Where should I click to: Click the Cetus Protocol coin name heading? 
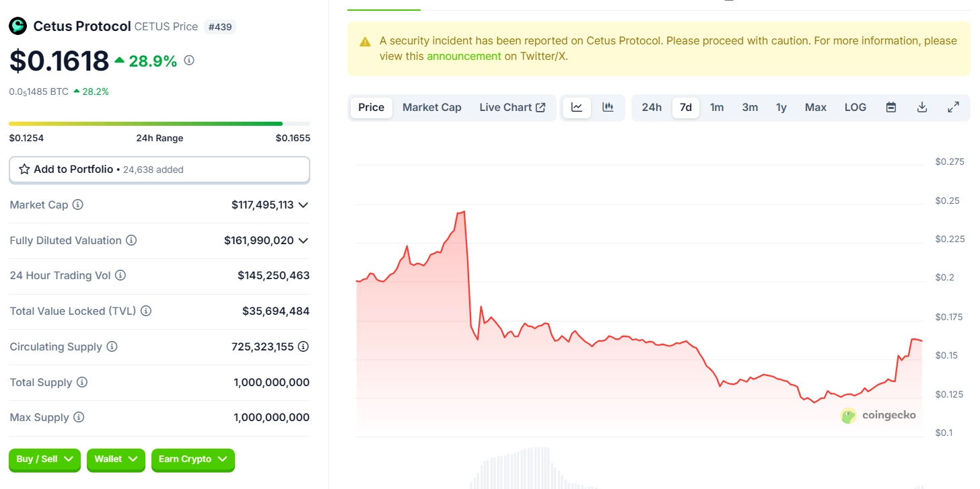tap(82, 26)
